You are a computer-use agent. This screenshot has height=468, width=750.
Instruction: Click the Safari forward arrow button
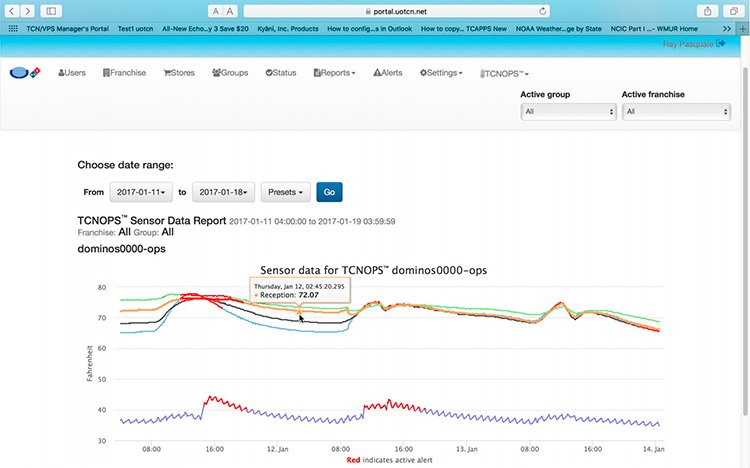[x=28, y=11]
